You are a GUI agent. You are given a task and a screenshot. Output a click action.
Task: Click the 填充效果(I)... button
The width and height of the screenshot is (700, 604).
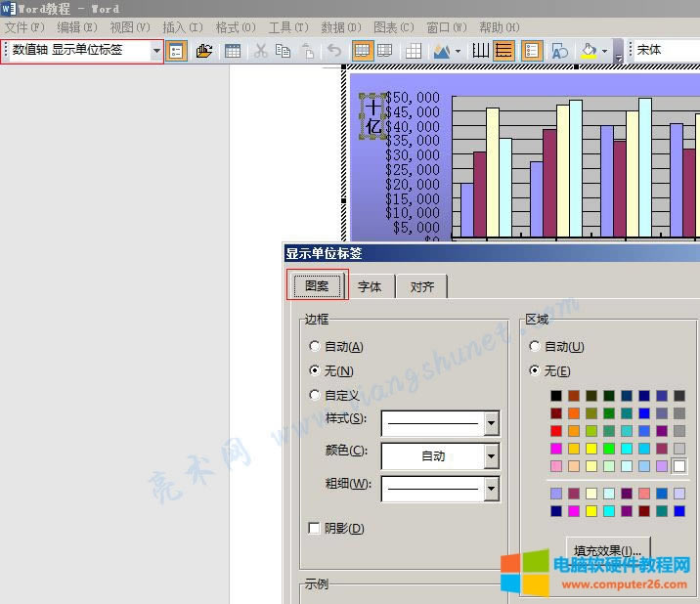pos(607,550)
